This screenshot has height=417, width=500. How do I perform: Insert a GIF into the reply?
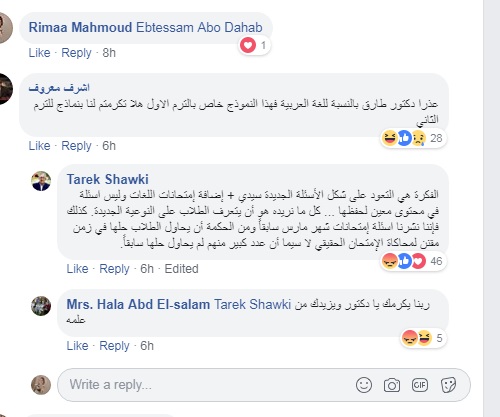click(420, 385)
